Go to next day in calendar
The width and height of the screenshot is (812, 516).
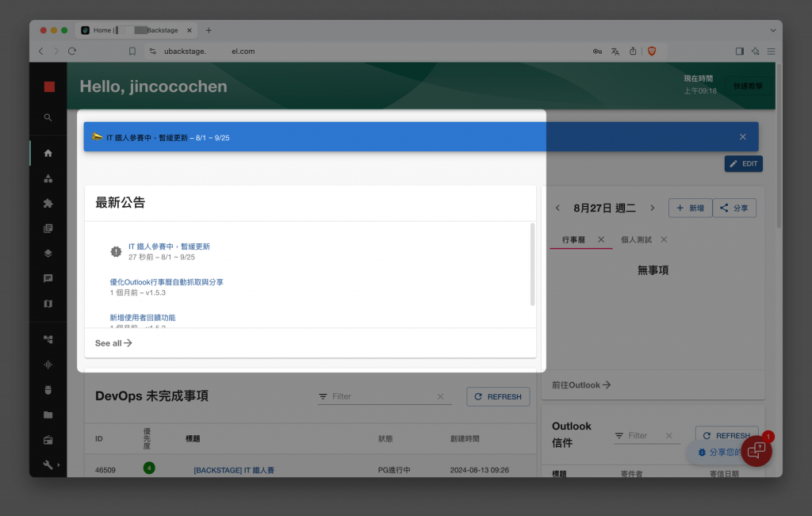653,208
